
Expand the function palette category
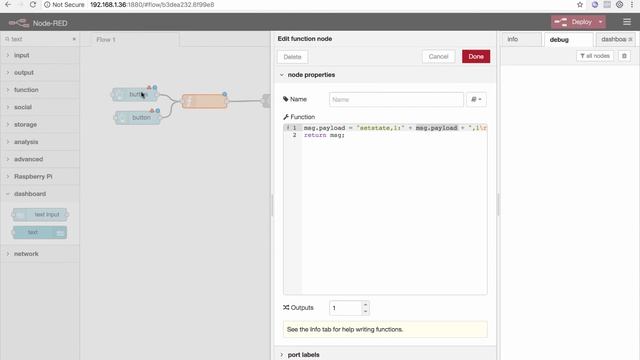(40, 90)
